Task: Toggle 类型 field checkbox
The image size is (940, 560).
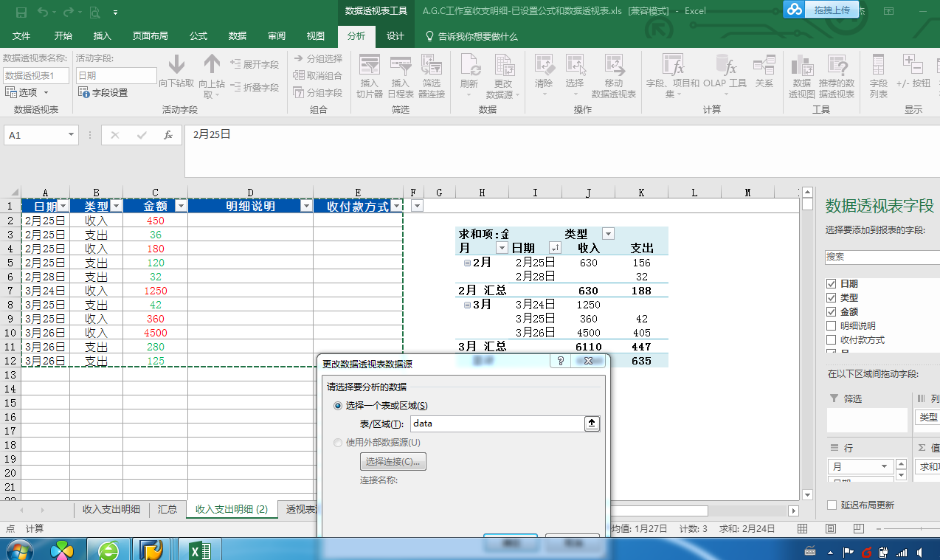Action: coord(832,298)
